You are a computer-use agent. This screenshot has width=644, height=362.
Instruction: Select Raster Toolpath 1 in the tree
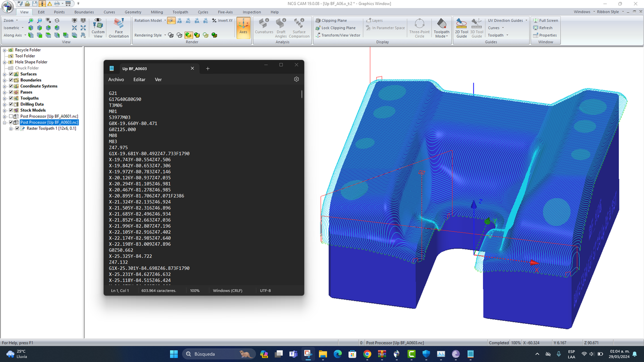coord(49,128)
